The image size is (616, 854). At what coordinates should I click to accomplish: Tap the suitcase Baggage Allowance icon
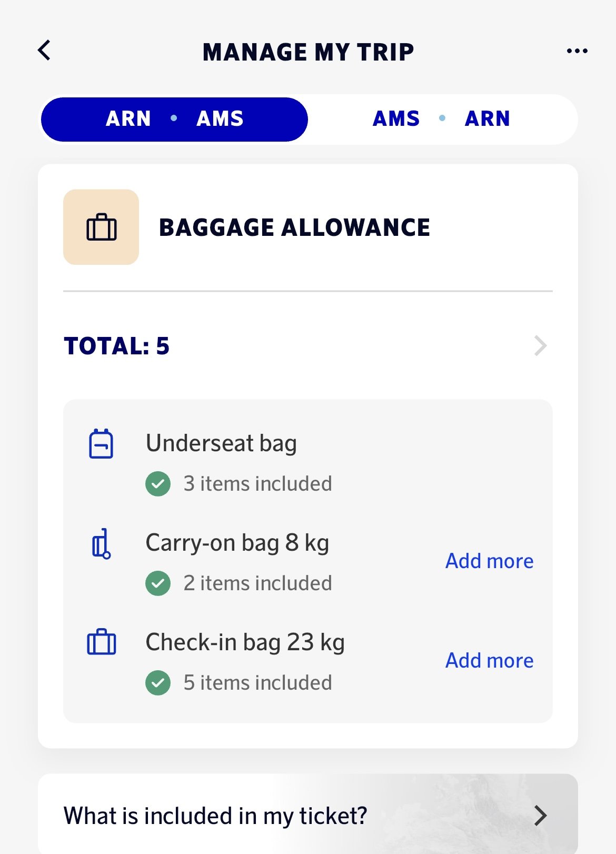point(101,227)
